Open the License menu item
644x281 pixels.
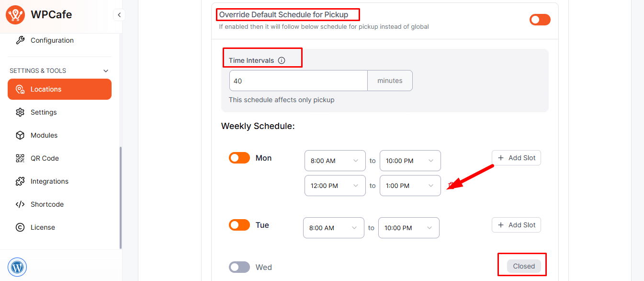tap(43, 227)
